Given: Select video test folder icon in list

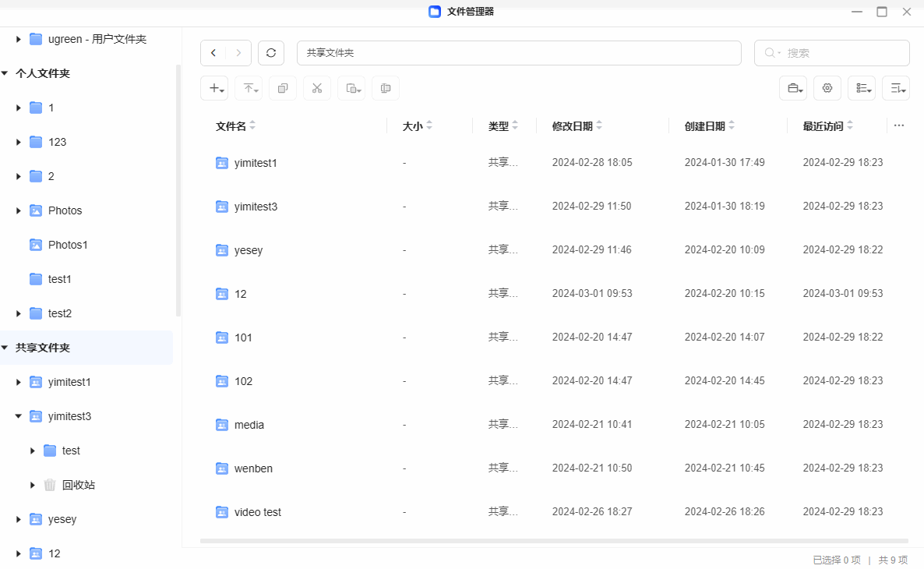Looking at the screenshot, I should (x=221, y=512).
